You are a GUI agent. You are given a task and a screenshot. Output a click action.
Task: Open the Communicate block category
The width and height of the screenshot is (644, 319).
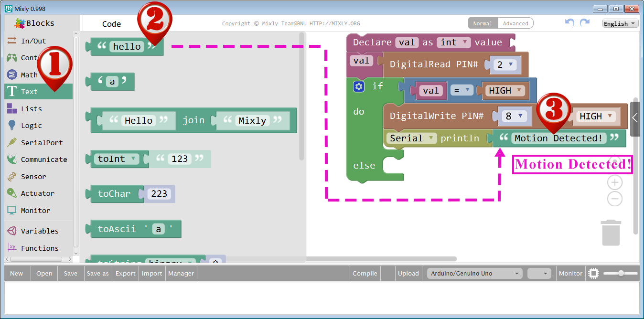pos(38,159)
